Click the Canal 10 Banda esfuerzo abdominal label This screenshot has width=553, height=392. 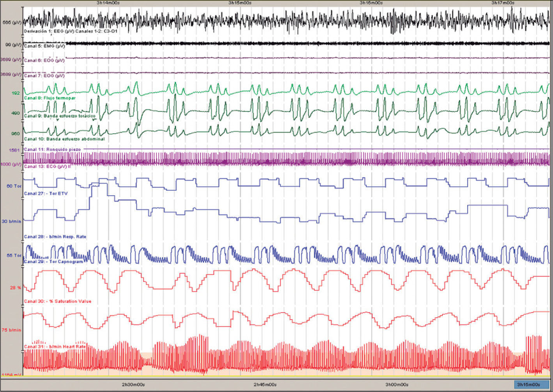[64, 139]
